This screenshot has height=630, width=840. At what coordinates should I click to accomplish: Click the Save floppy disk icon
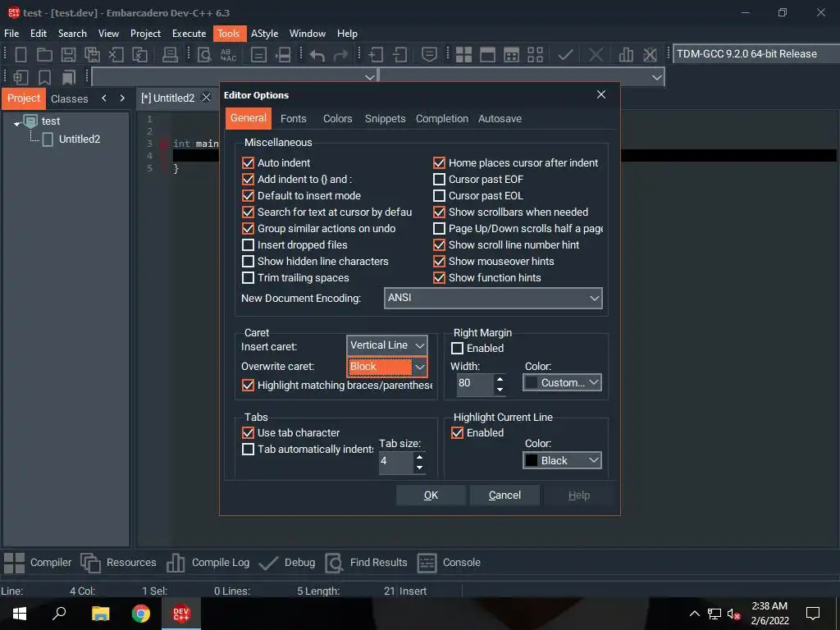(x=68, y=55)
